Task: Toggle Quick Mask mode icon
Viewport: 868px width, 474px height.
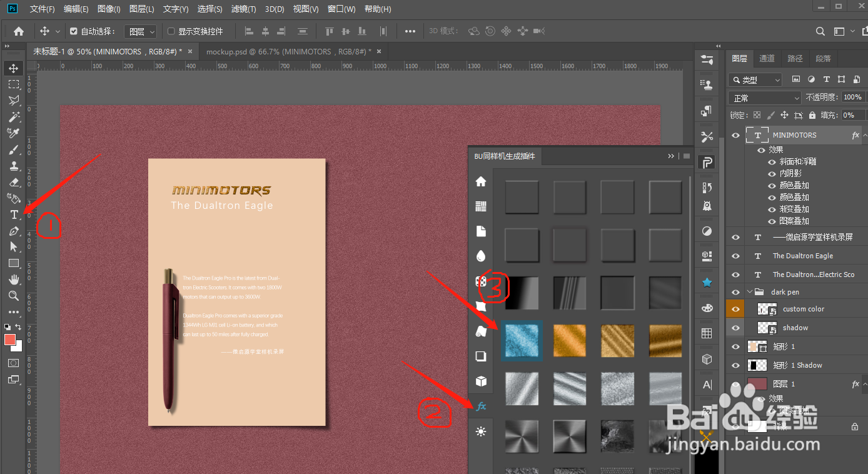Action: coord(14,363)
